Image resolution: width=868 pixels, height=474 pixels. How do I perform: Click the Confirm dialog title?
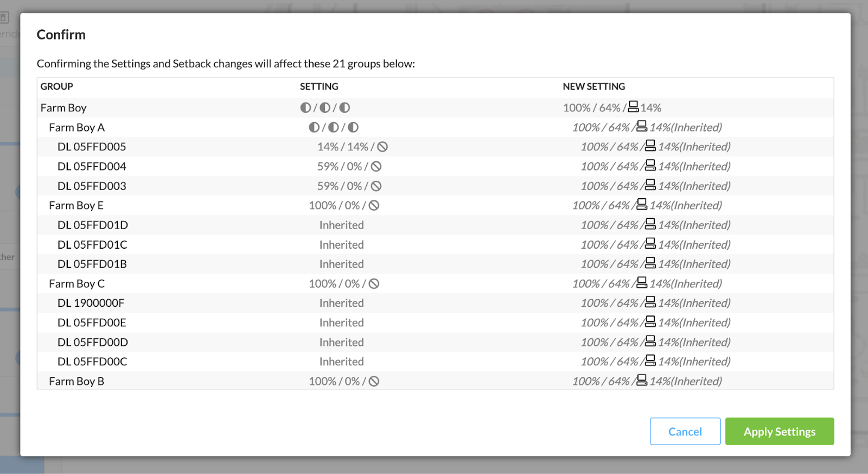[61, 35]
